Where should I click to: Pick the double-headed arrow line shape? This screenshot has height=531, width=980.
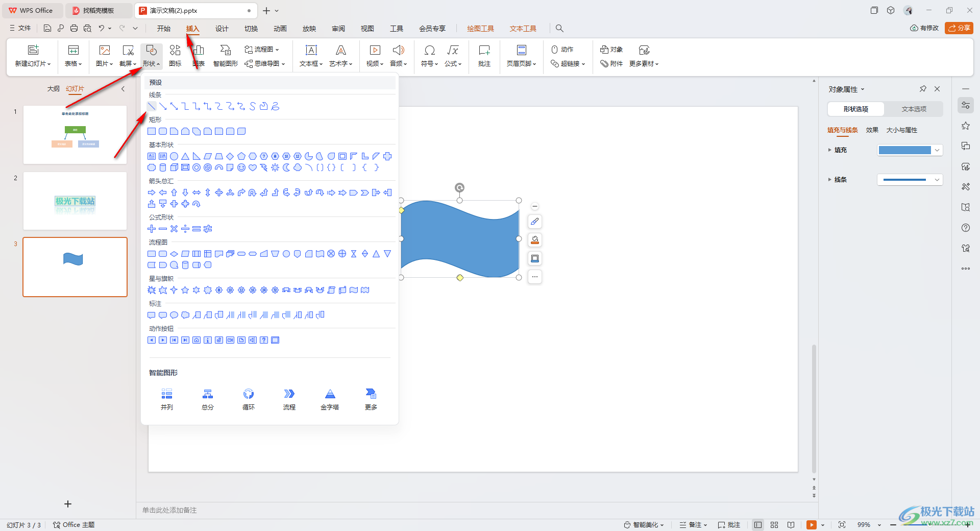tap(174, 106)
